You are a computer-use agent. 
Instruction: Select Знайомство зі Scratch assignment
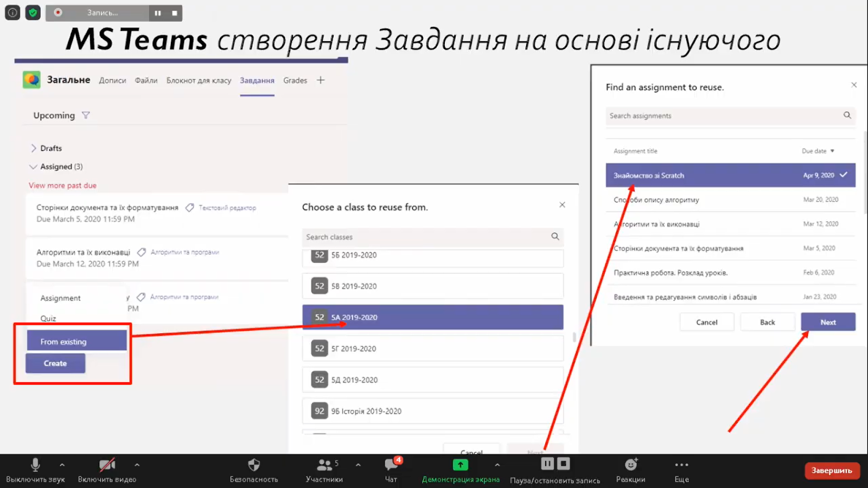click(730, 175)
